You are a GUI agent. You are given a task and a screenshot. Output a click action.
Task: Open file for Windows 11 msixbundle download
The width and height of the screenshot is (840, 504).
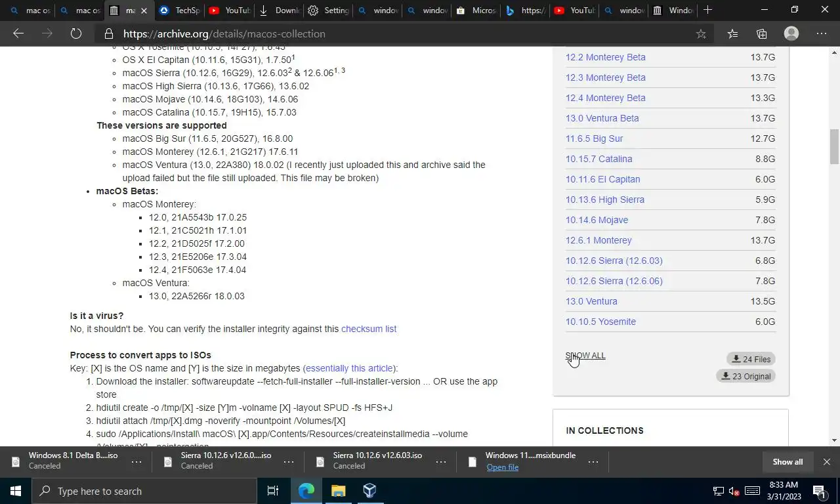coord(503,467)
